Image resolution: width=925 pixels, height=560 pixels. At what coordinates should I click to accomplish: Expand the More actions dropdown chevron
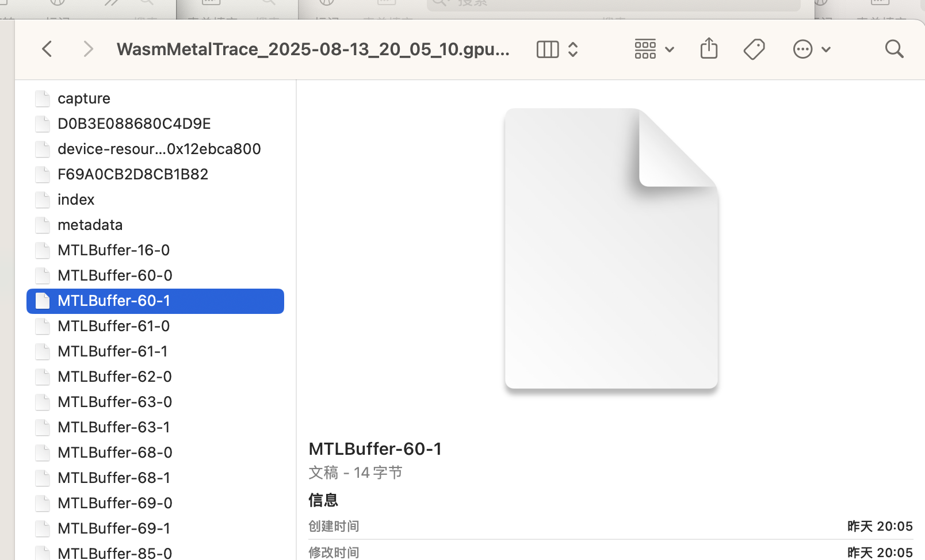(x=826, y=49)
